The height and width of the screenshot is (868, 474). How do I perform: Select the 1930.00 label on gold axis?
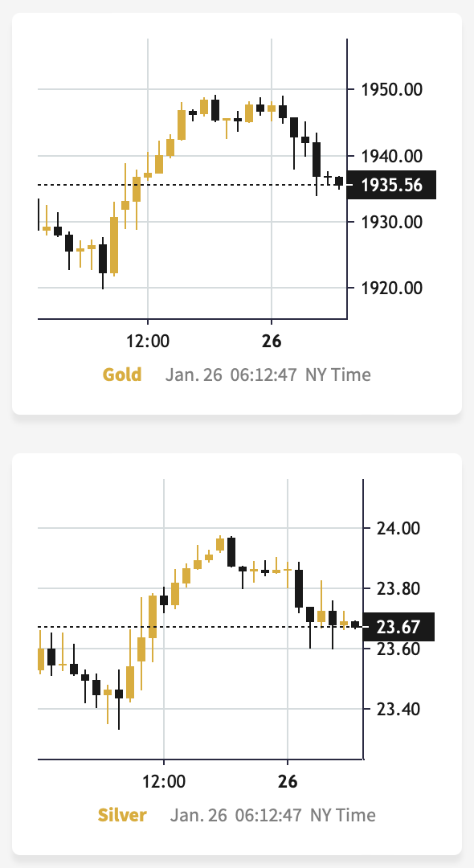point(391,222)
